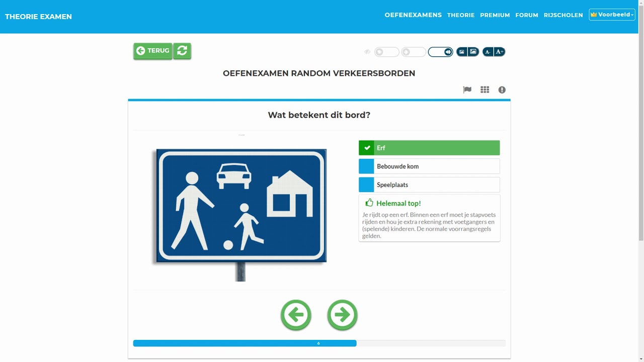Click the exclamation report icon
The width and height of the screenshot is (644, 362).
tap(502, 90)
